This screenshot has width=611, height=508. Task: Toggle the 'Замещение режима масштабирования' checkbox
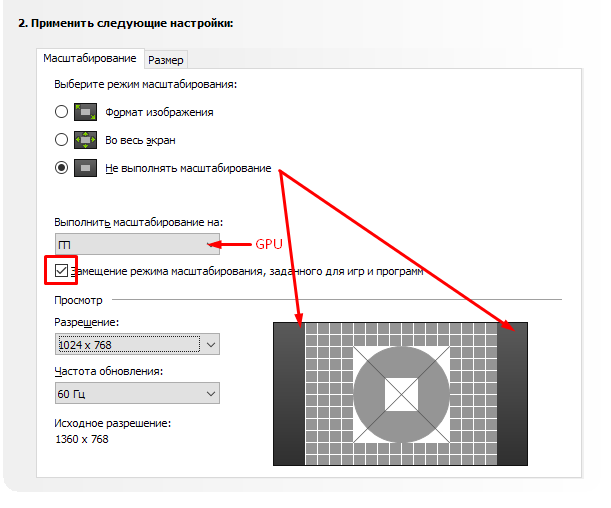coord(61,270)
